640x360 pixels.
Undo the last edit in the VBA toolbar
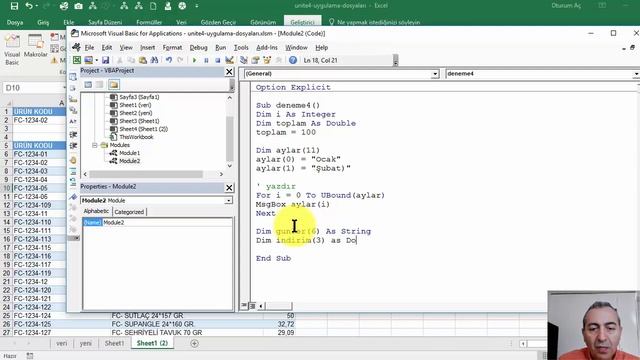[169, 60]
